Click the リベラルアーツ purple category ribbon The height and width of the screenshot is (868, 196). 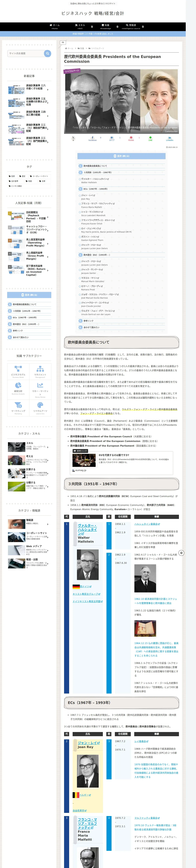72,71
